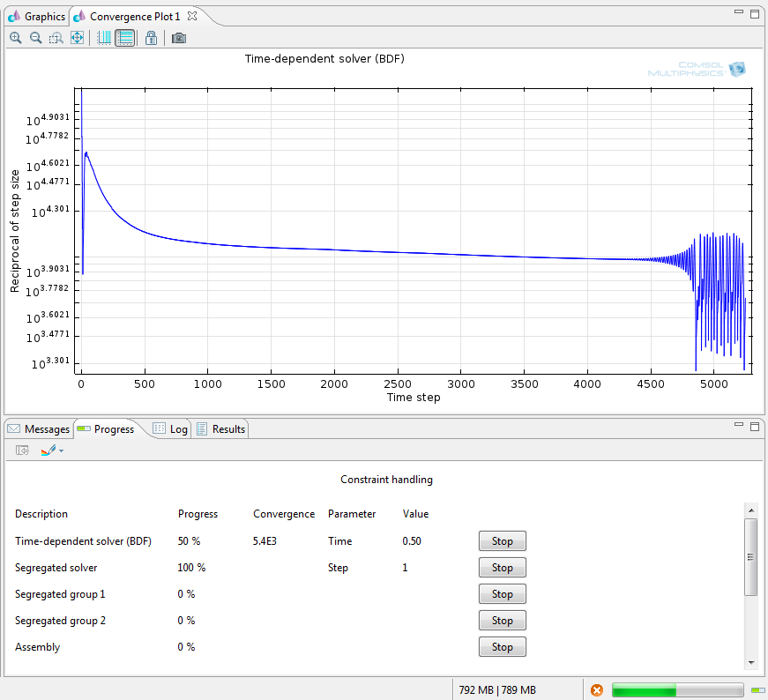Take an image snapshot with camera icon

[179, 38]
